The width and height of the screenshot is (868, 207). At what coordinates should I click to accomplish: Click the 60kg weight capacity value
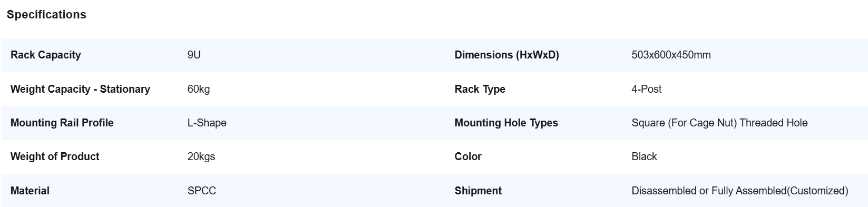tap(199, 89)
